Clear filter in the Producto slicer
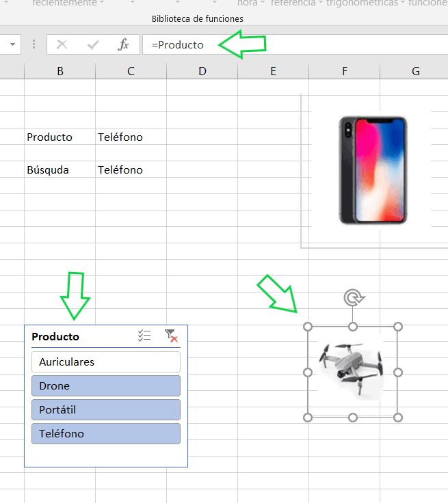Image resolution: width=448 pixels, height=503 pixels. pos(171,336)
